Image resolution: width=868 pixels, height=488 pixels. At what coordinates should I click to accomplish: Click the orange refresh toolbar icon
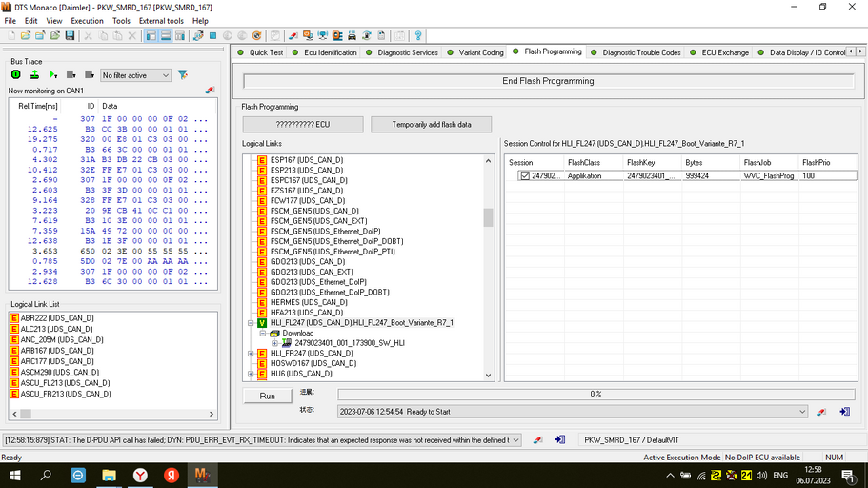[257, 36]
